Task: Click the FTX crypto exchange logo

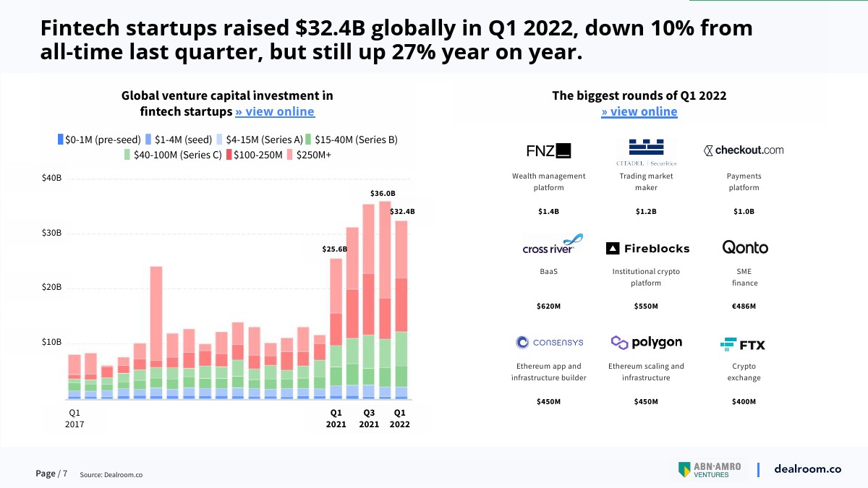Action: (x=743, y=344)
